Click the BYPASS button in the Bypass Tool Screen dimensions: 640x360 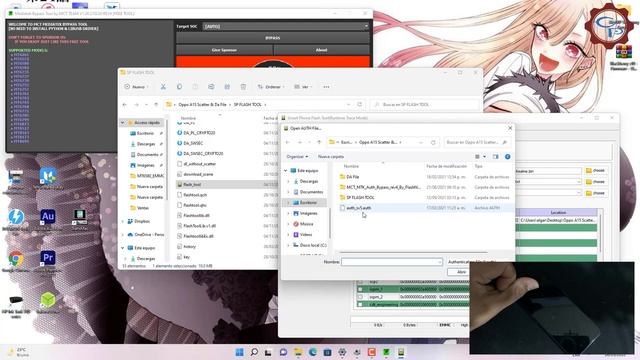click(273, 38)
